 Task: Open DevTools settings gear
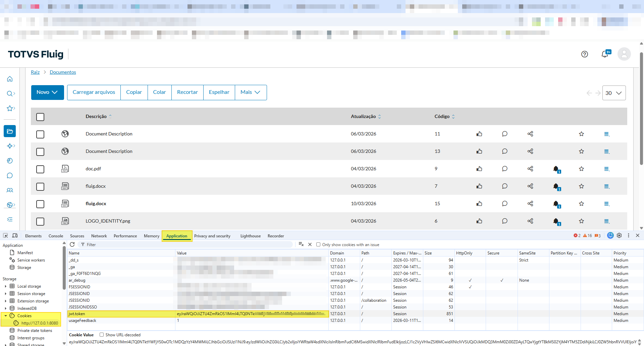619,235
